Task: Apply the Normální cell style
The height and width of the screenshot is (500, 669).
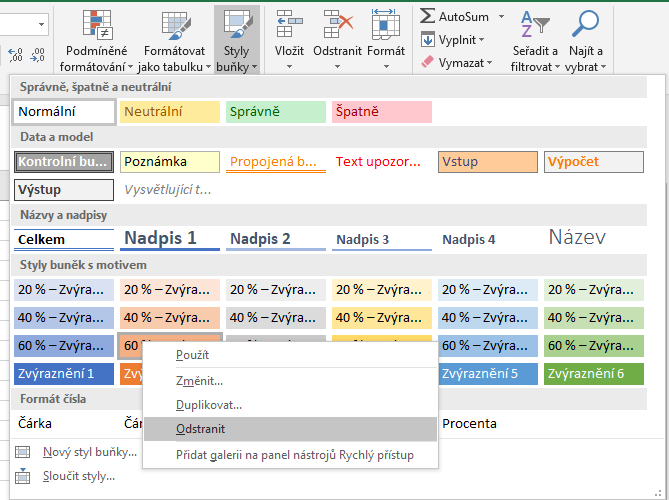Action: coord(64,112)
